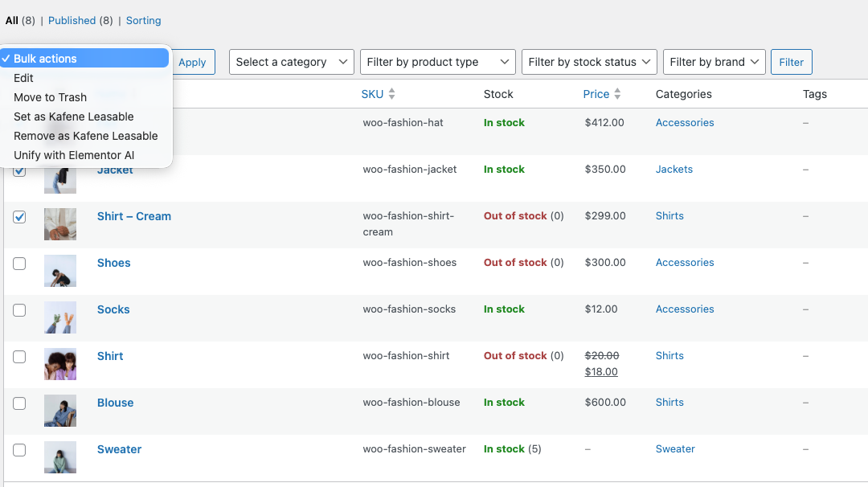The height and width of the screenshot is (487, 868).
Task: Open the Shirt product link
Action: point(110,356)
